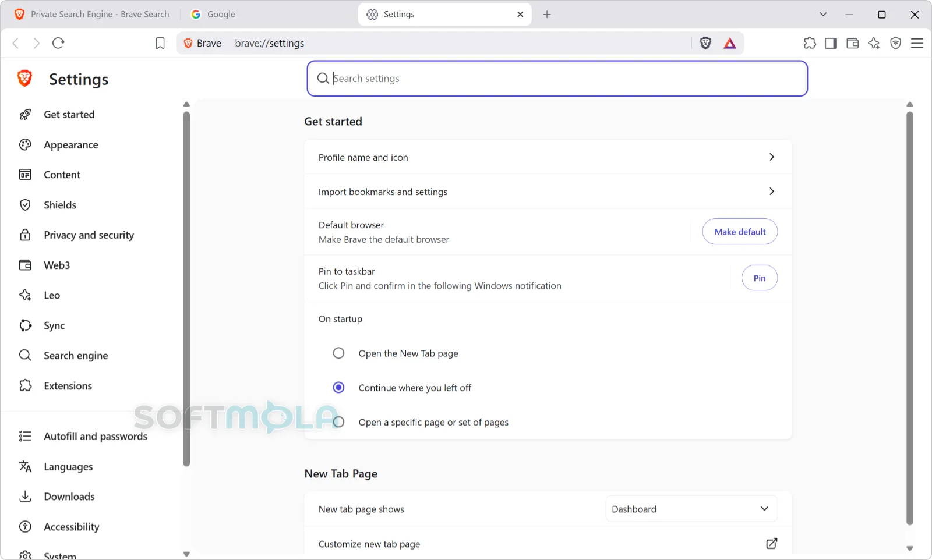
Task: Click the settings page vertical scrollbar
Action: [910, 318]
